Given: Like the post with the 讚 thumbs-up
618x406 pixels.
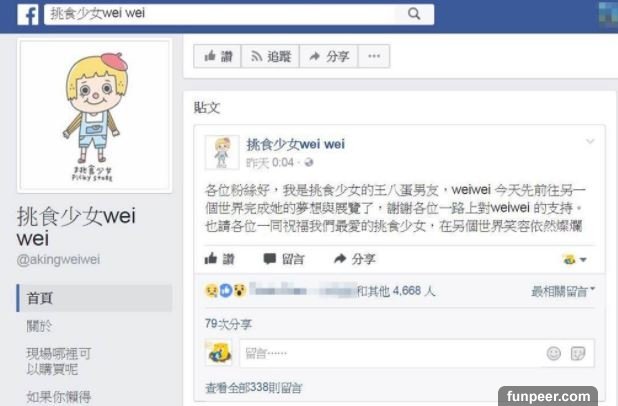Looking at the screenshot, I should (x=220, y=259).
